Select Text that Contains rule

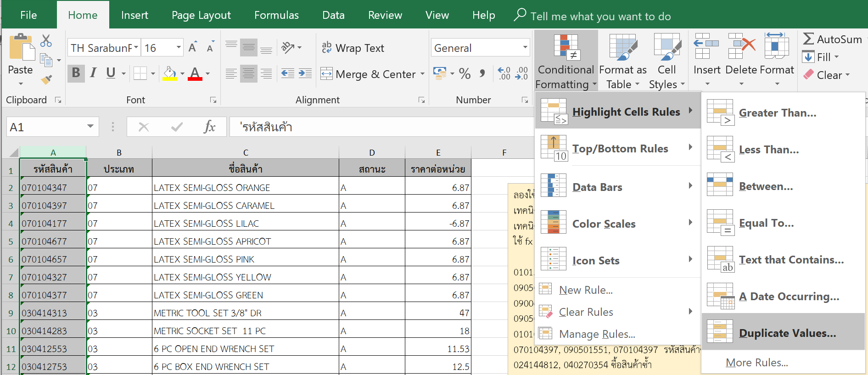coord(783,260)
